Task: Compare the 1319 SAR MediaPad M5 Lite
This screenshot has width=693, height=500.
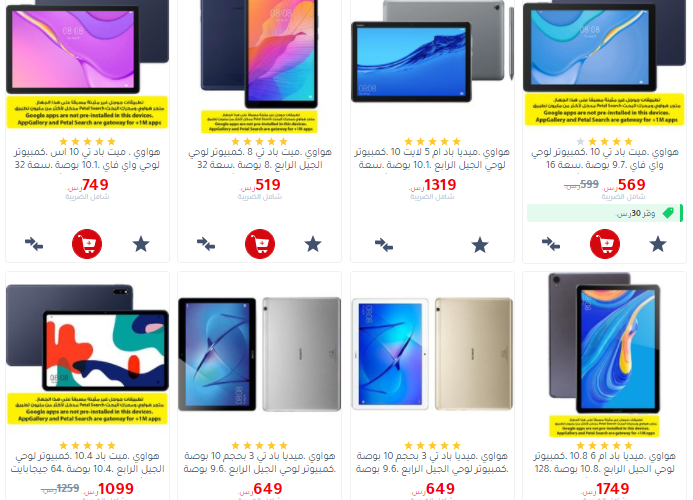Action: (x=384, y=245)
